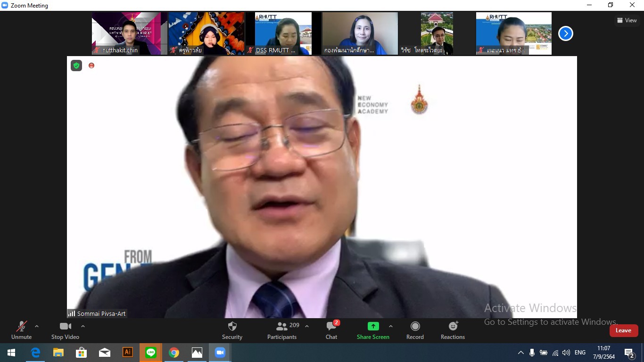Stop Video camera button

[x=65, y=330]
